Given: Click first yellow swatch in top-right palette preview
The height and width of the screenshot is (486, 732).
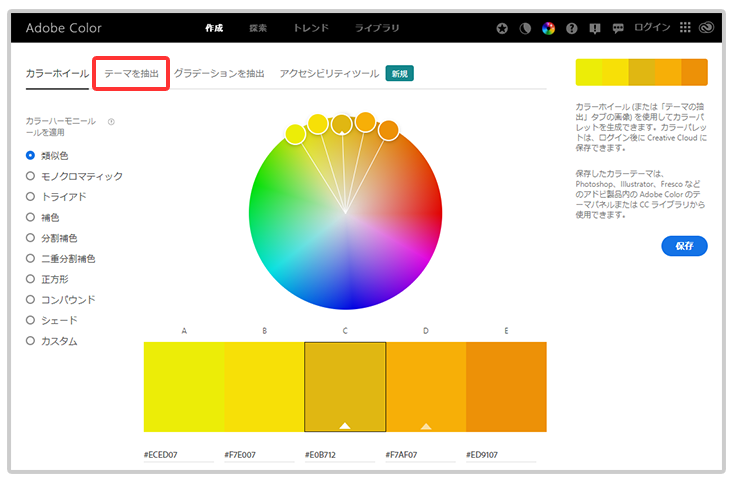Looking at the screenshot, I should click(589, 72).
